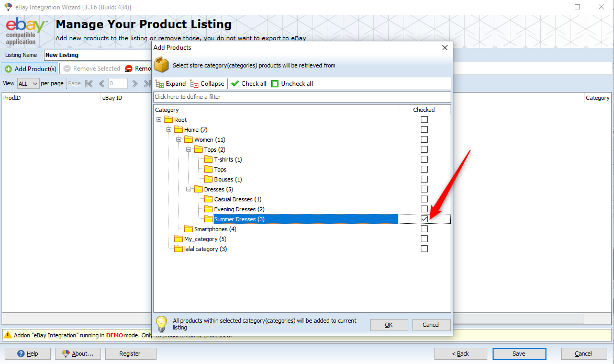This screenshot has width=614, height=364.
Task: Click the Evening Dresses (2) folder icon
Action: point(208,209)
